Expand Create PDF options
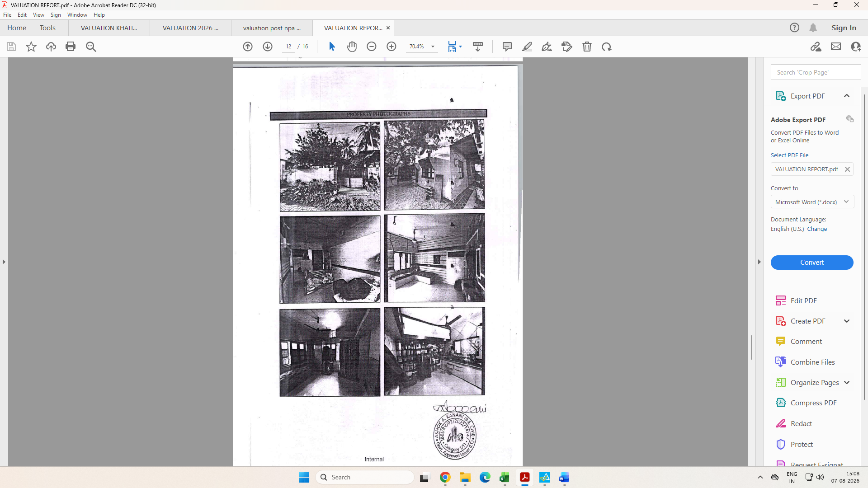 (847, 321)
